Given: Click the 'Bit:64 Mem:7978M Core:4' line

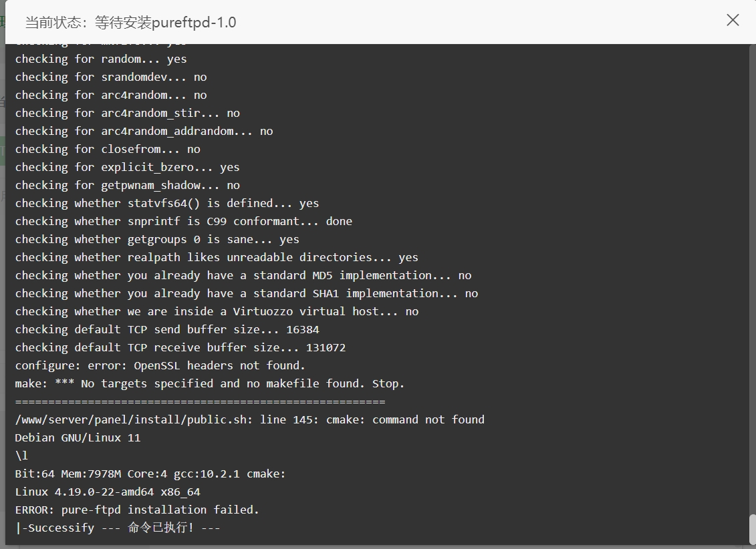Looking at the screenshot, I should coord(150,474).
